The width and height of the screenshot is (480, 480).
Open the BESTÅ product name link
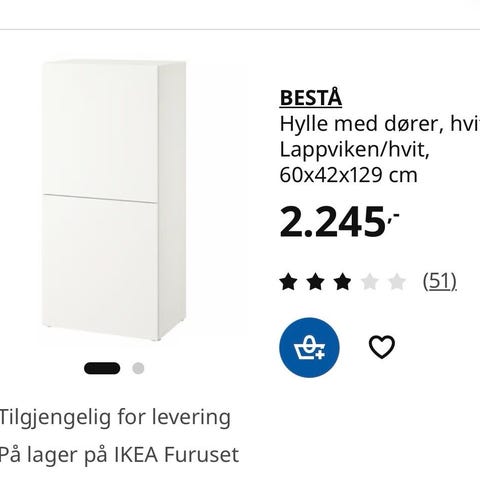311,98
